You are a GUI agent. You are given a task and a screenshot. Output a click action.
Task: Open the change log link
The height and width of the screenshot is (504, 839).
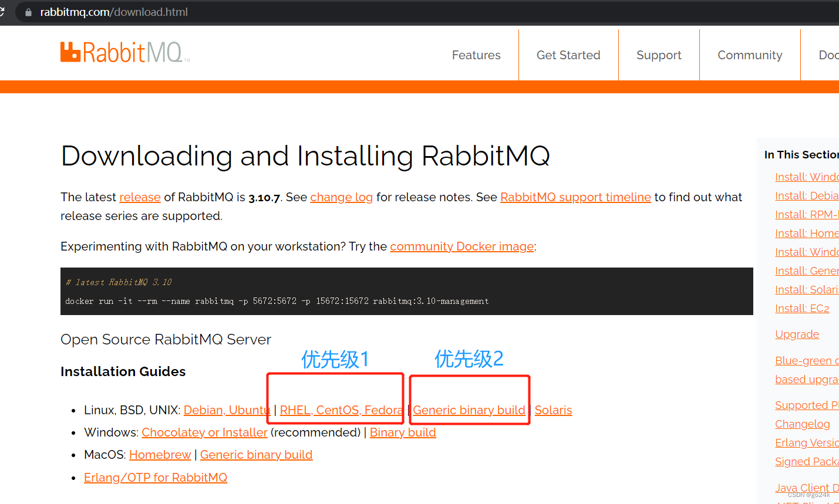click(341, 197)
